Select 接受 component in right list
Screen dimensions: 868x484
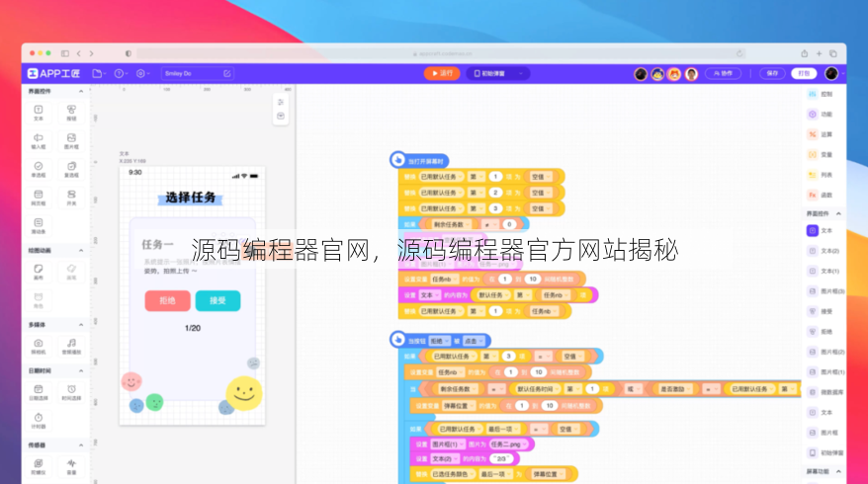[821, 311]
